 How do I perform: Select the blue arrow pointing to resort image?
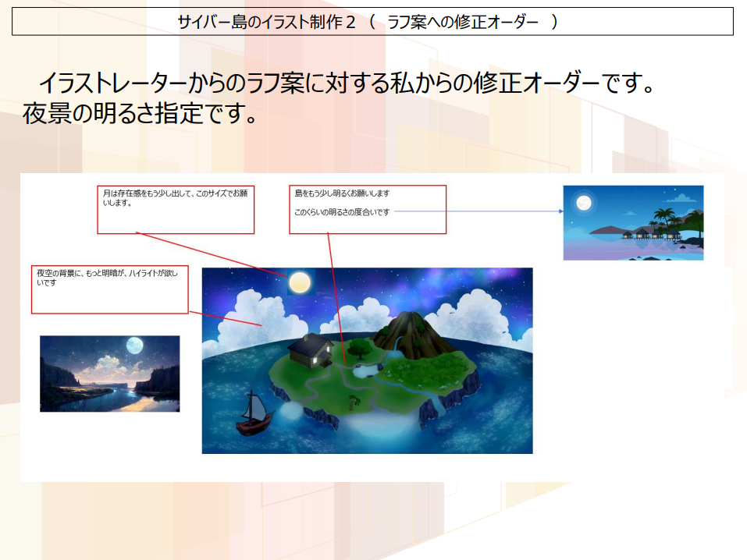[478, 211]
